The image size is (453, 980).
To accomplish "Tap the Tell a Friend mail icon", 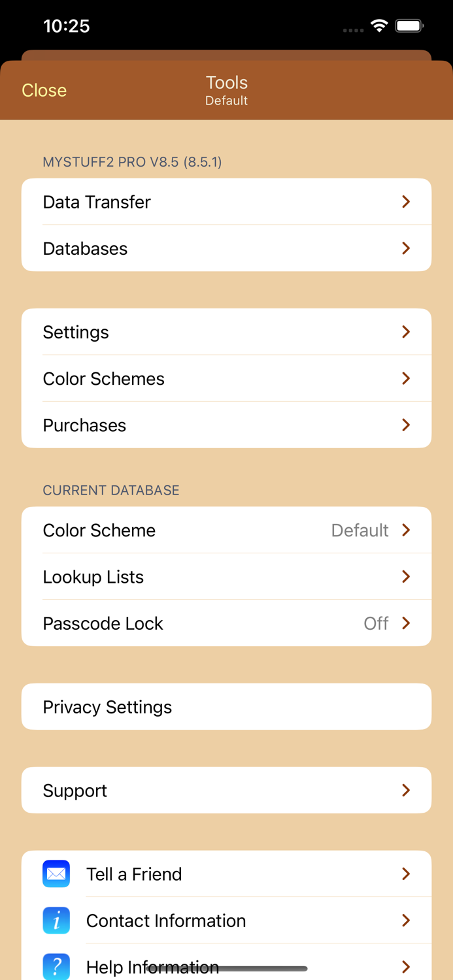I will [x=56, y=874].
